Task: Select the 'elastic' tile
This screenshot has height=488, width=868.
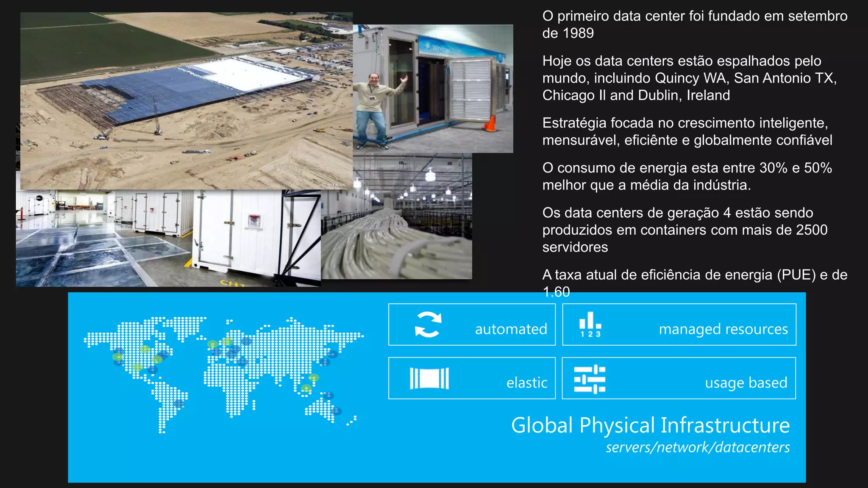Action: coord(472,378)
